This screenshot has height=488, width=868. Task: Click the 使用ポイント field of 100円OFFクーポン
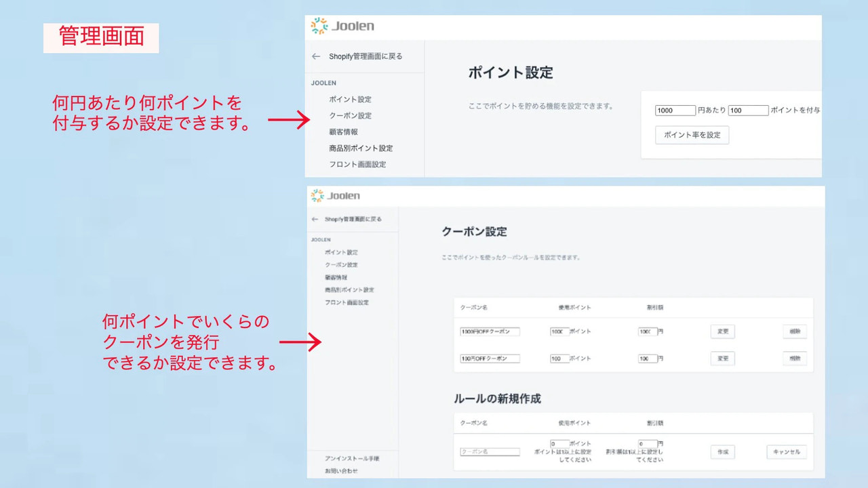[x=559, y=358]
